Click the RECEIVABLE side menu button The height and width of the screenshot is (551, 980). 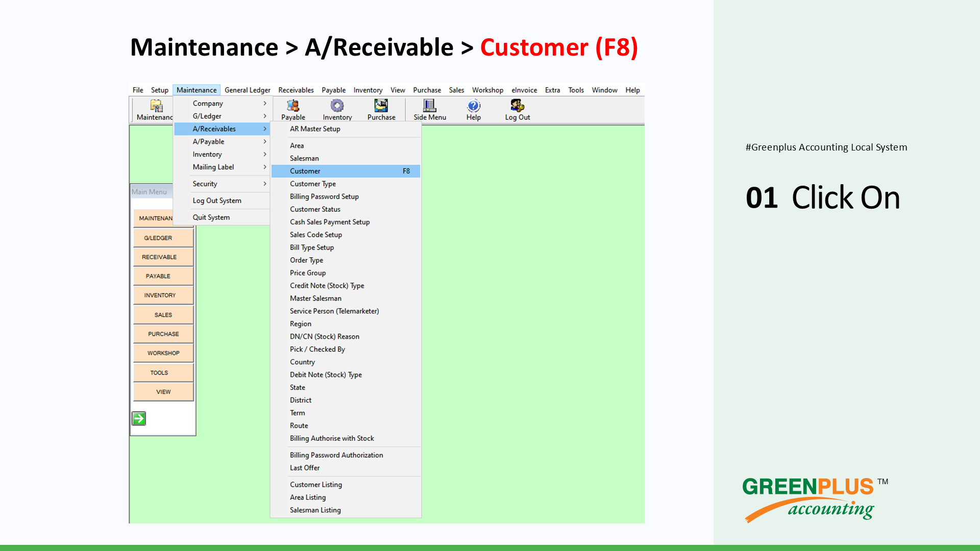[163, 257]
